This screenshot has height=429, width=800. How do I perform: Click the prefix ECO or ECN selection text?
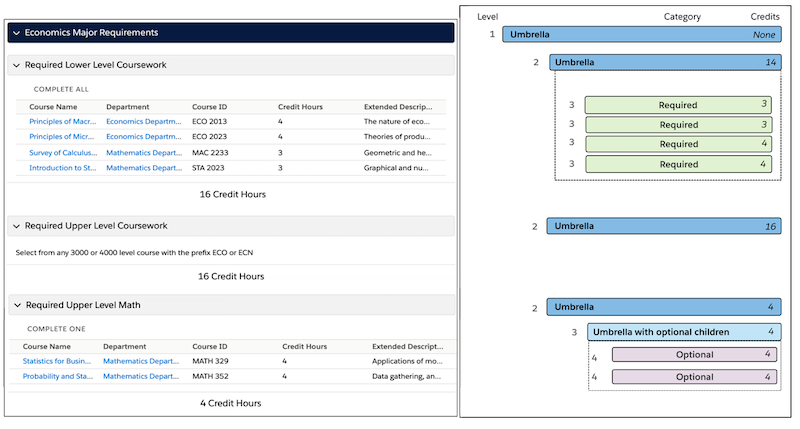(x=134, y=253)
